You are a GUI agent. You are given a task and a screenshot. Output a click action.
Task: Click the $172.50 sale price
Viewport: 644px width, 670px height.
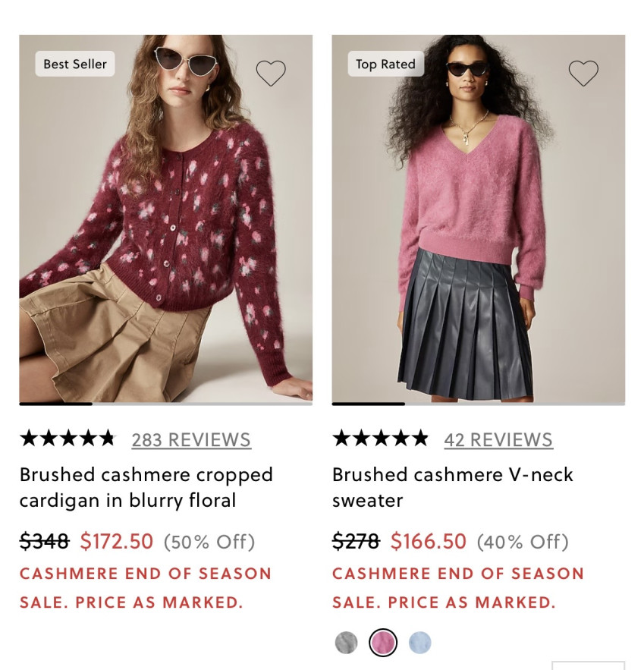click(x=117, y=542)
